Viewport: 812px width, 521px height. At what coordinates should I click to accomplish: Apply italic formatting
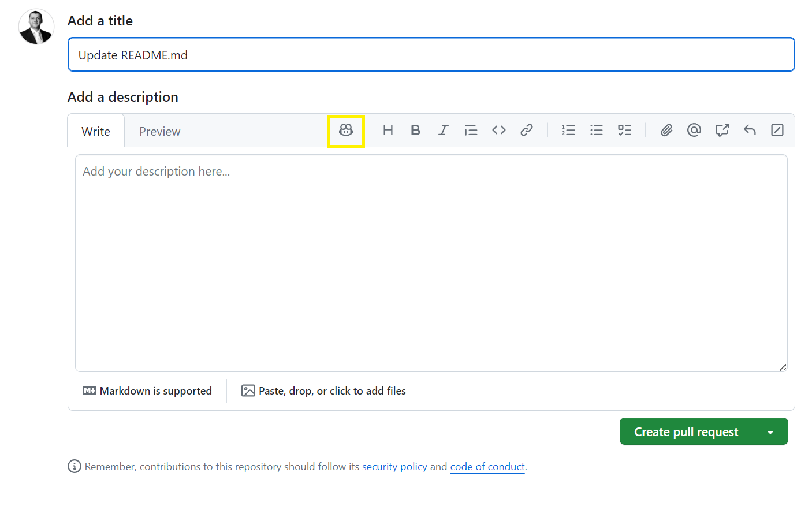(x=443, y=131)
